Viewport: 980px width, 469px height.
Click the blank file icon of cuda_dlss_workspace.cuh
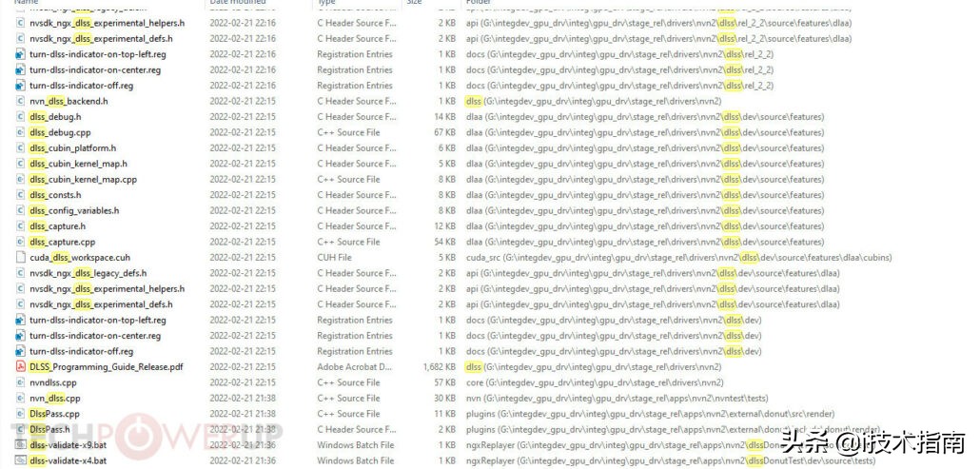coord(21,258)
